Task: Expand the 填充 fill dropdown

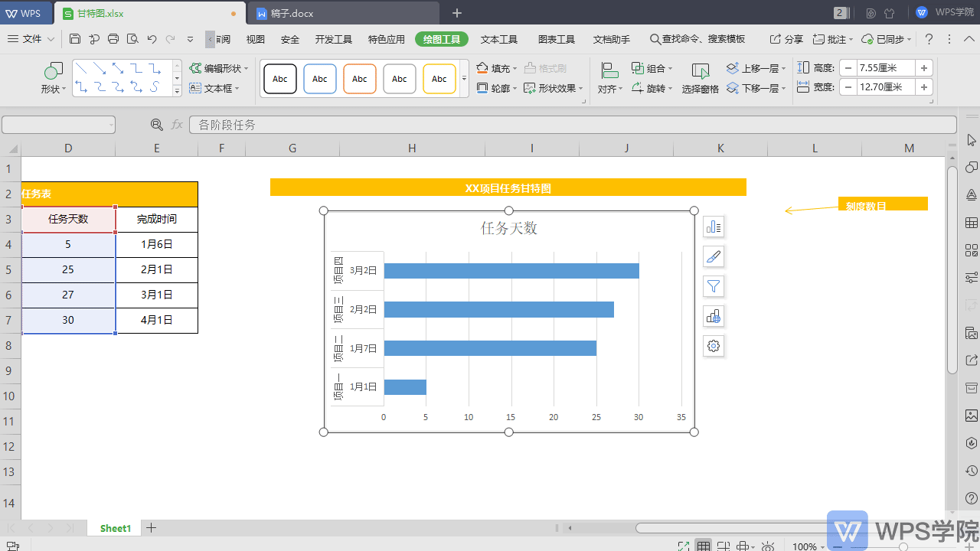Action: pos(514,69)
